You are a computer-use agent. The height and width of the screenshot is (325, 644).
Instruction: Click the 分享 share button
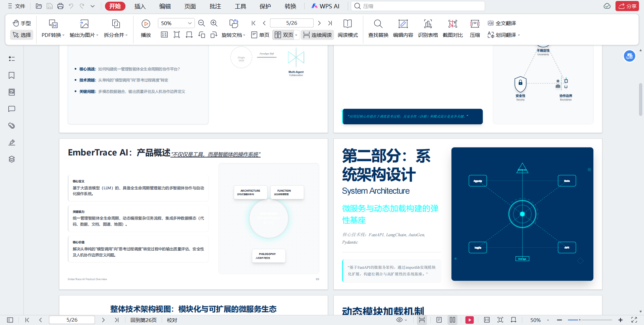(x=627, y=6)
